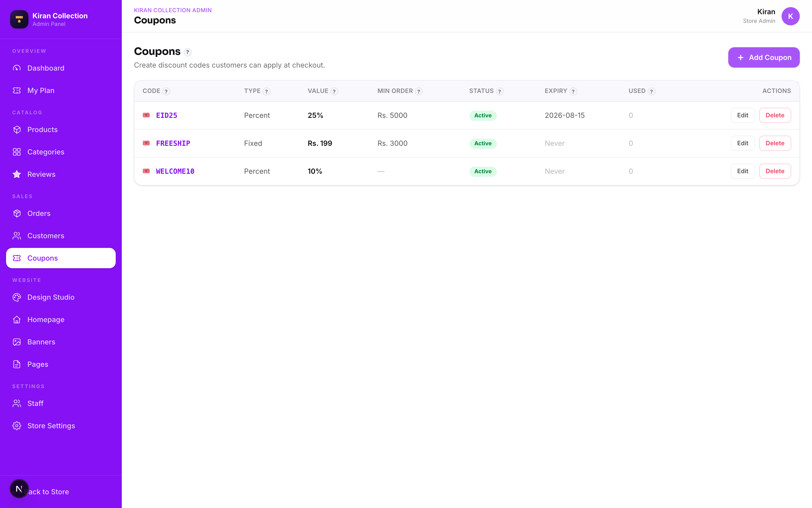The height and width of the screenshot is (508, 812).
Task: Click the KIRAN COLLECTION ADMIN breadcrumb text
Action: point(173,10)
